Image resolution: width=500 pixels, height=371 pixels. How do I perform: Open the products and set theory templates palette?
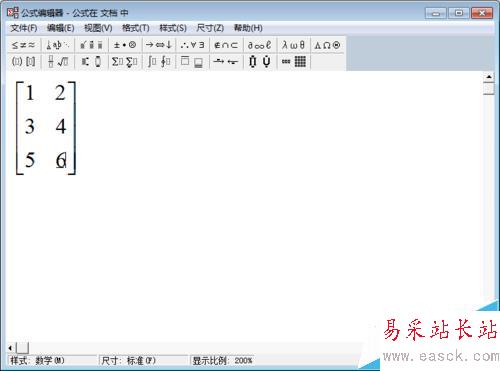point(260,62)
